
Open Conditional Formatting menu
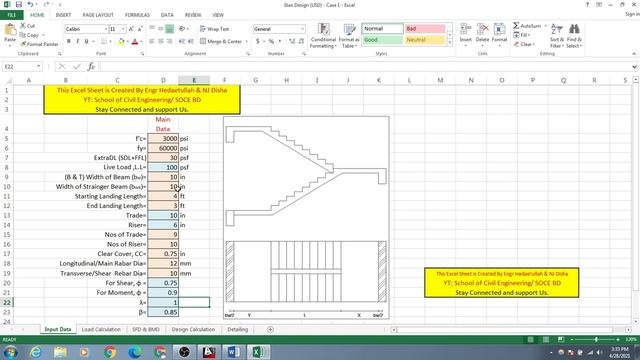tap(323, 36)
